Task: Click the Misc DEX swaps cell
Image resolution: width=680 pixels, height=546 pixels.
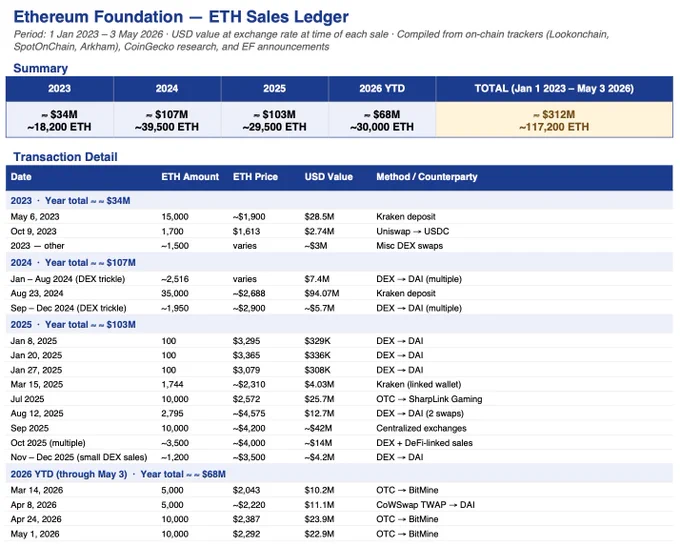Action: click(x=409, y=246)
